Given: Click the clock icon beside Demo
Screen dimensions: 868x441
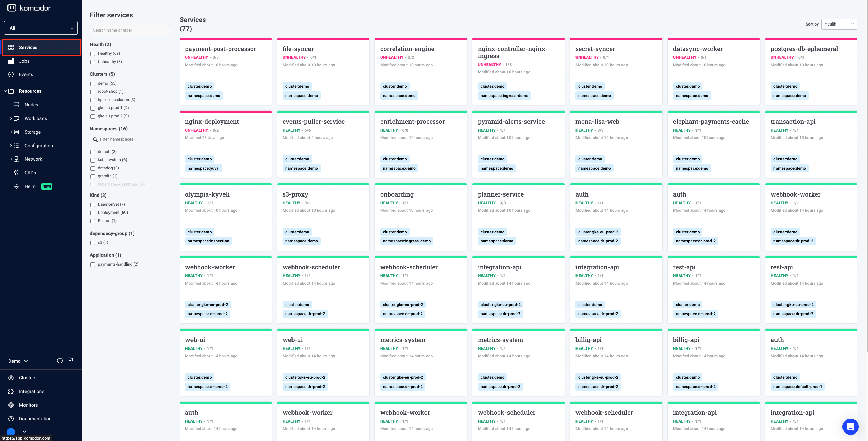Looking at the screenshot, I should pyautogui.click(x=60, y=361).
